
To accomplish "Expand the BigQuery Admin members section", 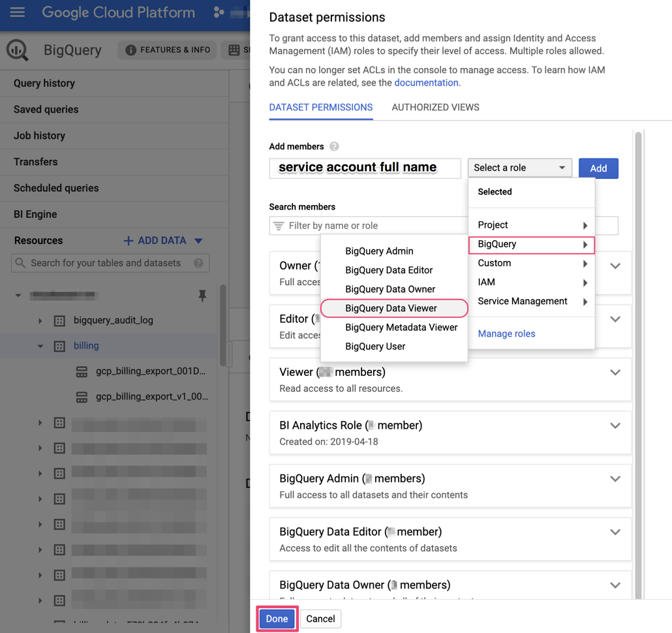I will 615,479.
